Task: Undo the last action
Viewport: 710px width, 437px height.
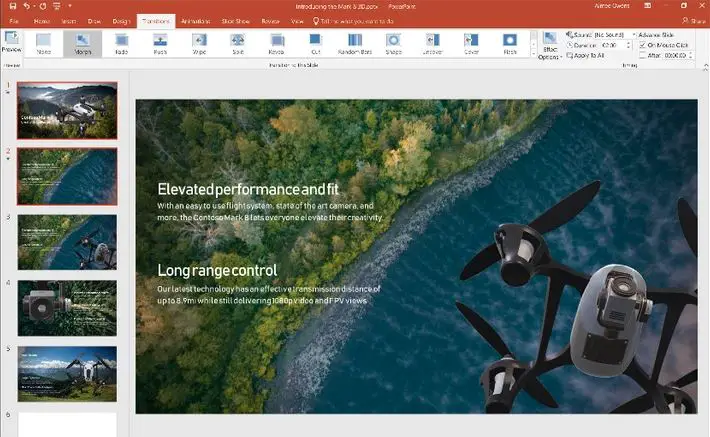Action: coord(26,6)
